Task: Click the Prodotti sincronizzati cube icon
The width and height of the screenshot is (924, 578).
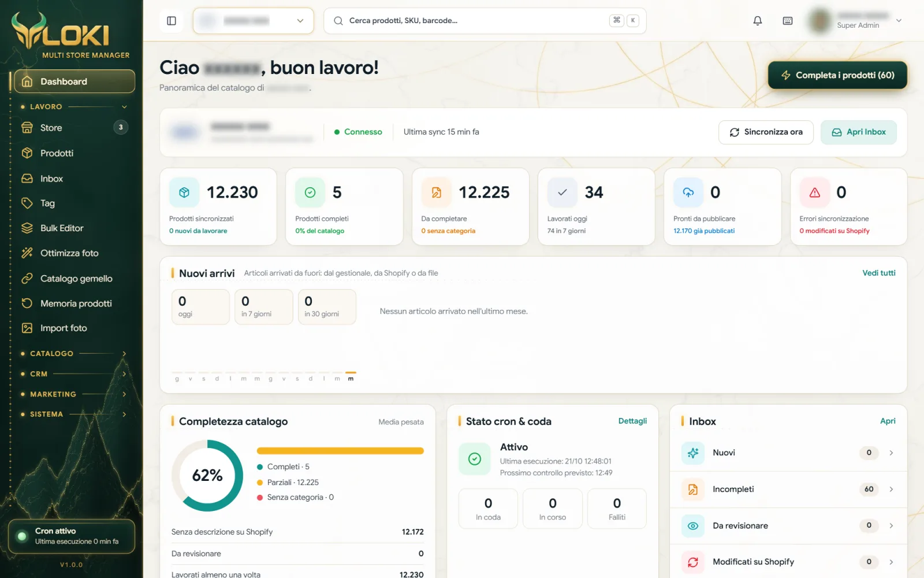Action: point(184,192)
